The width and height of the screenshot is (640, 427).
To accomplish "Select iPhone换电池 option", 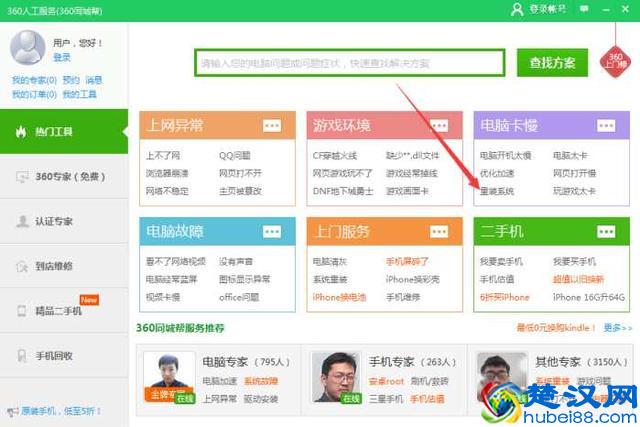I will pyautogui.click(x=339, y=297).
